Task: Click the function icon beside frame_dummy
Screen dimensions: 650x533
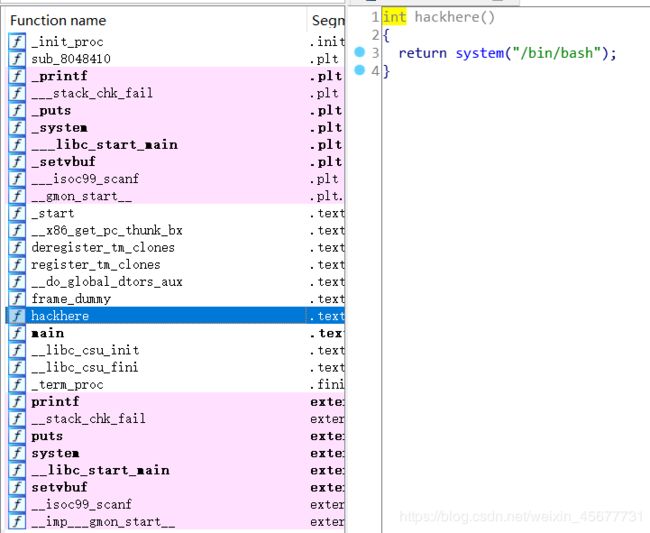Action: point(17,299)
